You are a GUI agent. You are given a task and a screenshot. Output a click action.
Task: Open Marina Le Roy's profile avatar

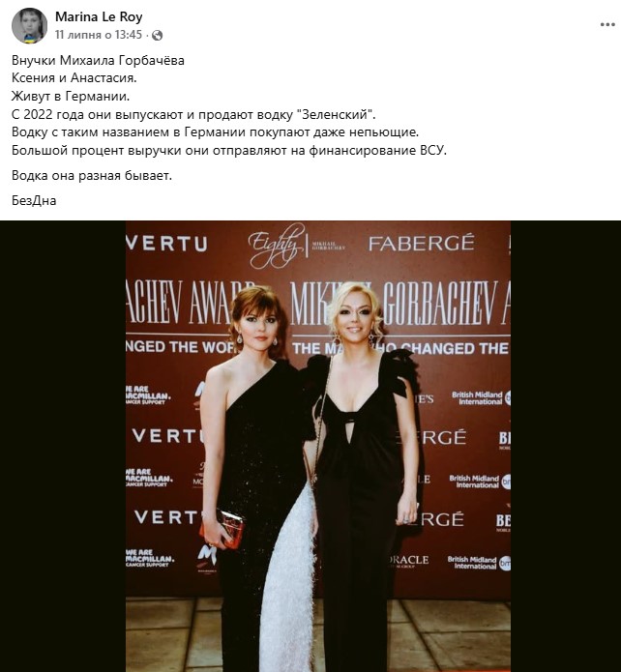(x=29, y=25)
